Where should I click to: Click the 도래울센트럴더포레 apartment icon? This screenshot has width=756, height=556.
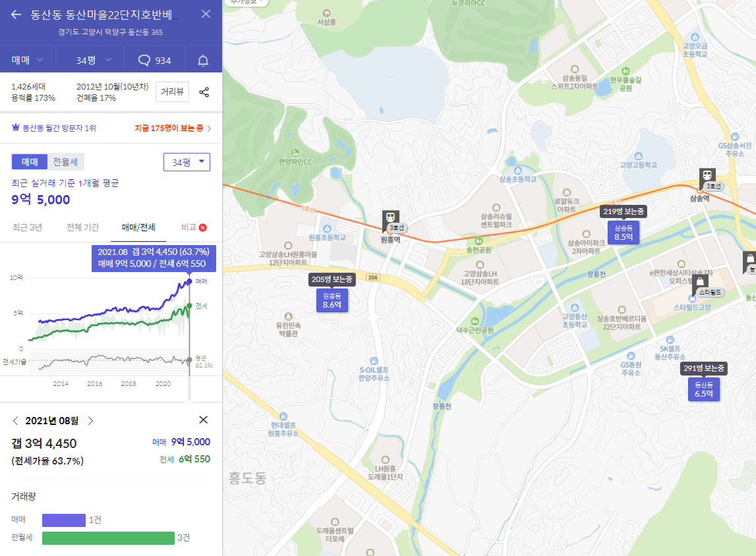pyautogui.click(x=335, y=522)
